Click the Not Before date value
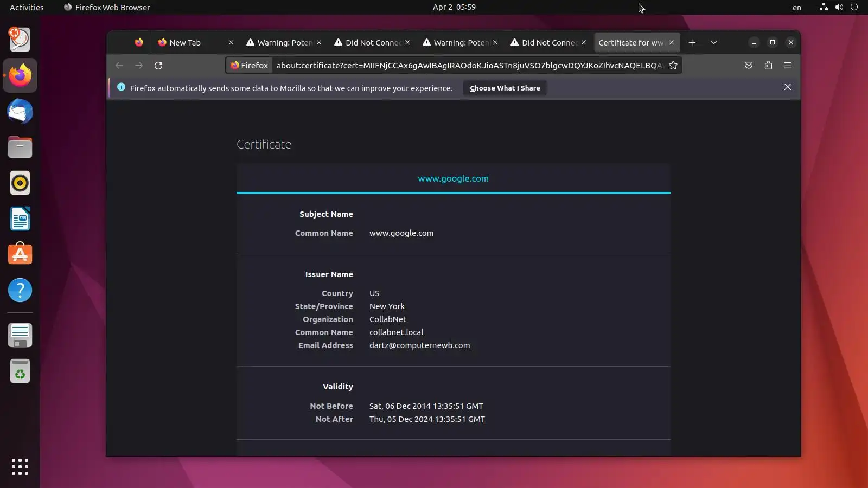 click(426, 406)
